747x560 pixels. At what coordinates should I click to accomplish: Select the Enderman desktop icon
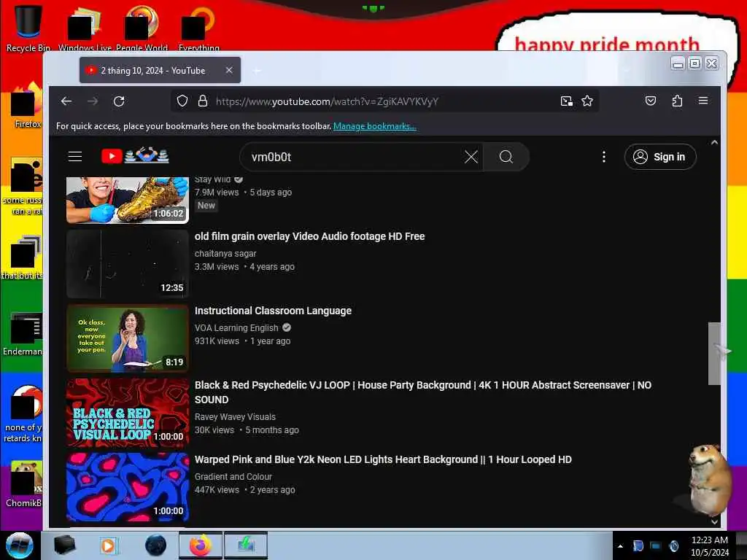click(x=24, y=333)
